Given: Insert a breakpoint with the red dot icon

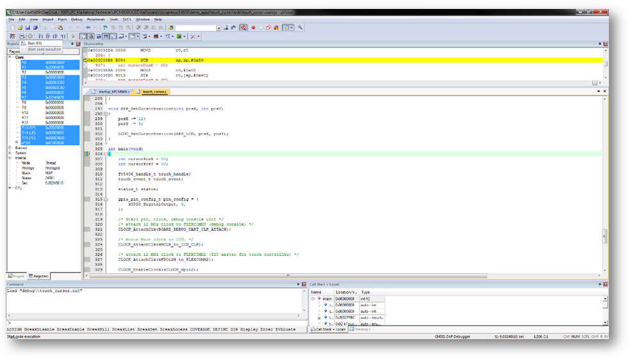Looking at the screenshot, I should pyautogui.click(x=253, y=28).
